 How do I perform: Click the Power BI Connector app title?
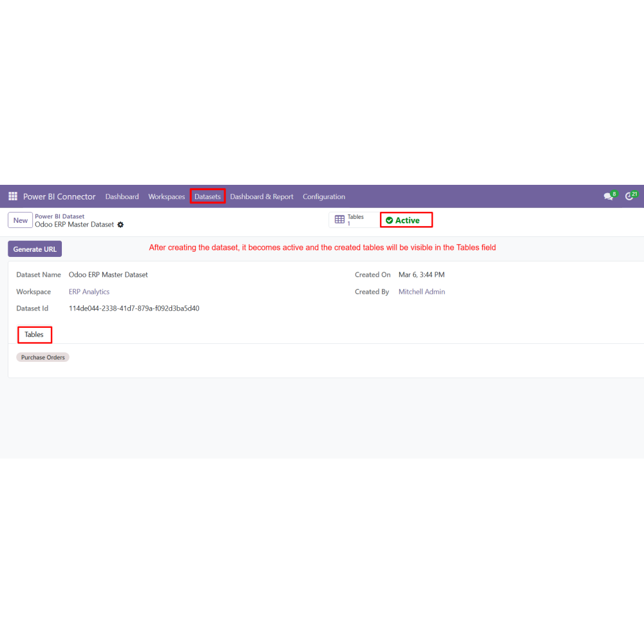coord(59,196)
